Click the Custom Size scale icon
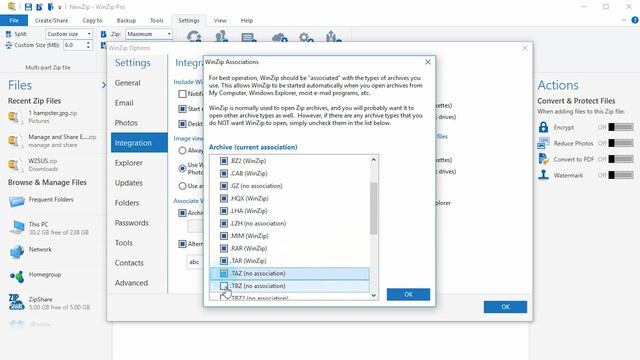640x360 pixels. (9, 45)
